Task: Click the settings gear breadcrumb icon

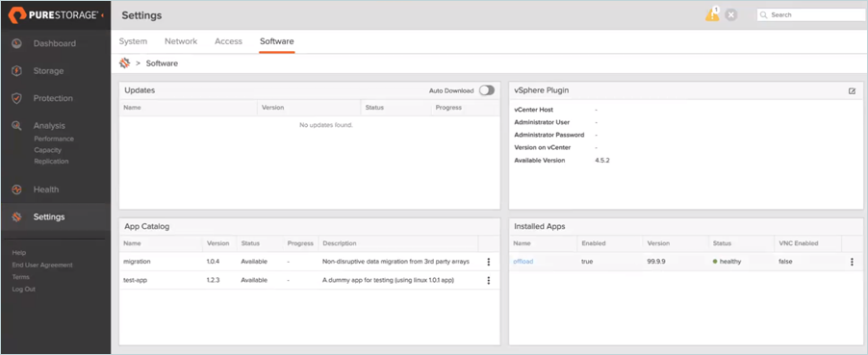Action: 124,63
